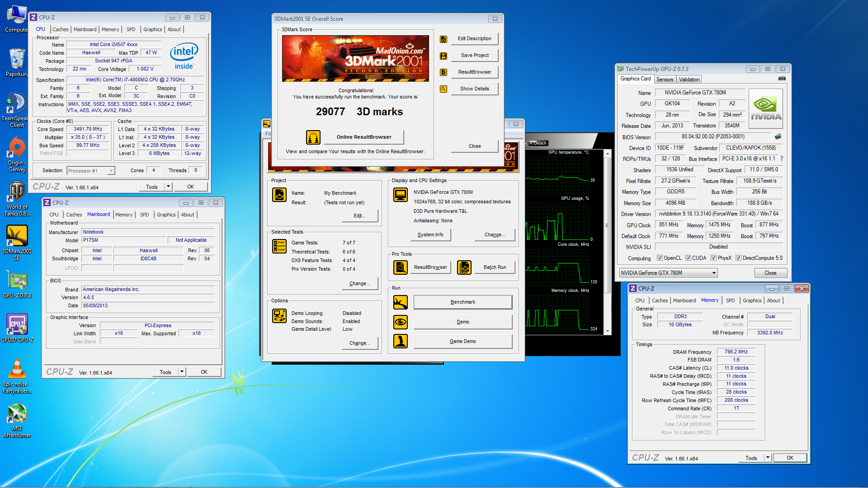This screenshot has width=868, height=488.
Task: Click the Show Details magnifier icon
Action: 443,89
